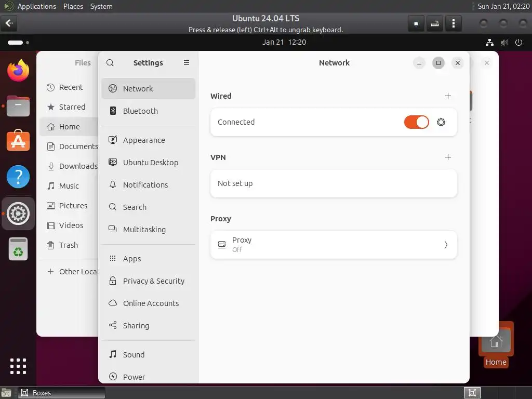Open Trash from the Ubuntu dock

(18, 249)
